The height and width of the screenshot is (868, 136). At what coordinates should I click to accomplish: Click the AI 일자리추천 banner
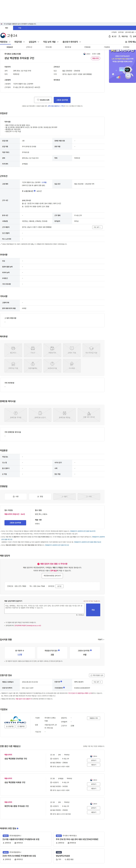click(x=122, y=66)
